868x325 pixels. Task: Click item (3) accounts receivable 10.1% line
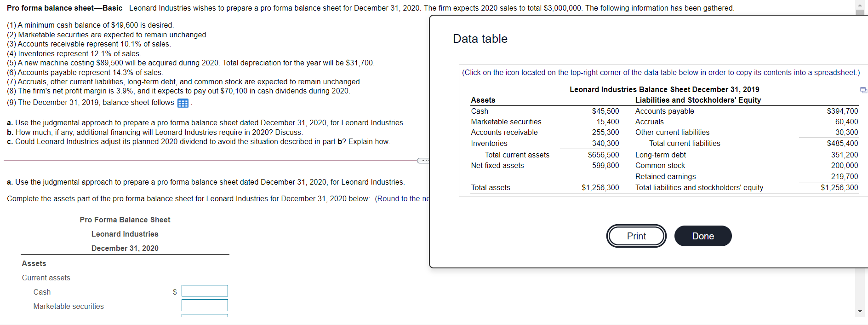89,44
